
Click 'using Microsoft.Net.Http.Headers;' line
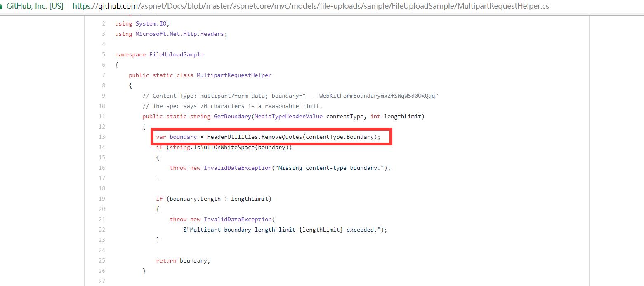[171, 34]
